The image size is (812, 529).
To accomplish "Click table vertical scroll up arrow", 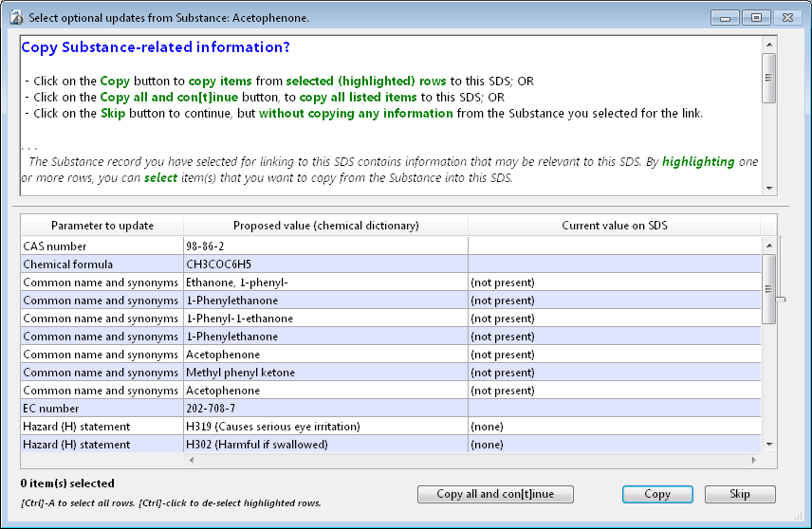I will click(x=769, y=246).
